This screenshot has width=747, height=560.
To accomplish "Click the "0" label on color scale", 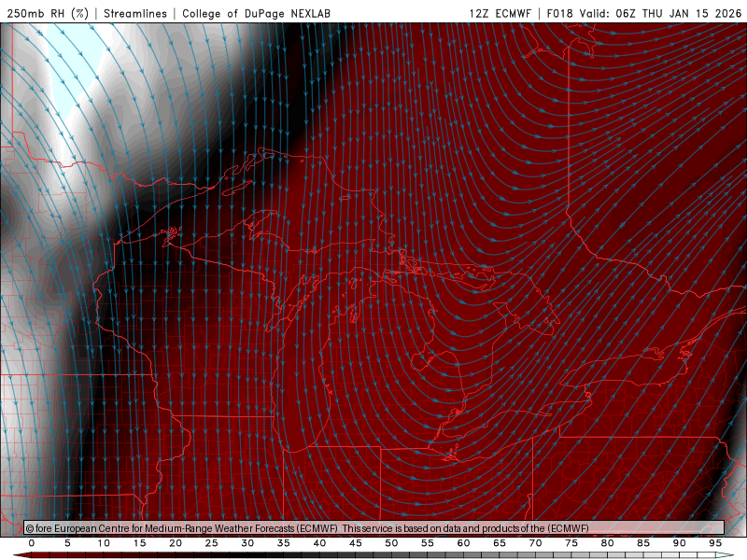I will pos(32,543).
